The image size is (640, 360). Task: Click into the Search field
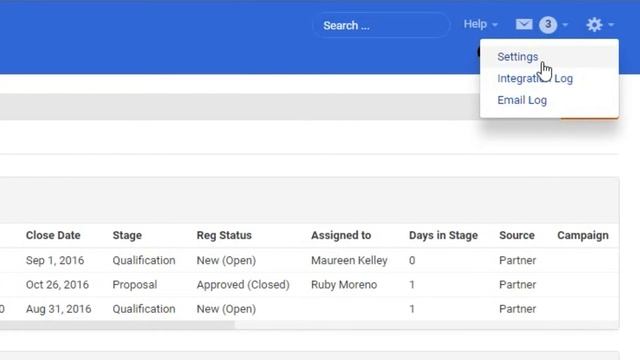(381, 25)
